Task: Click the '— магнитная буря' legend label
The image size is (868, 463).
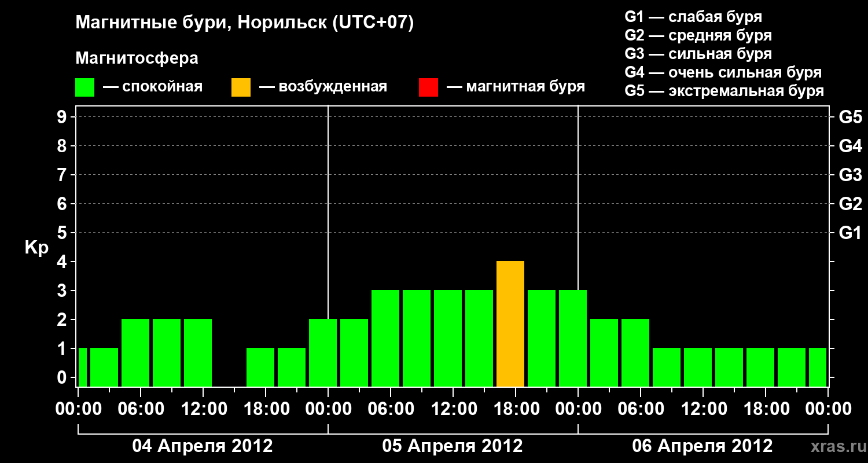Action: (516, 87)
